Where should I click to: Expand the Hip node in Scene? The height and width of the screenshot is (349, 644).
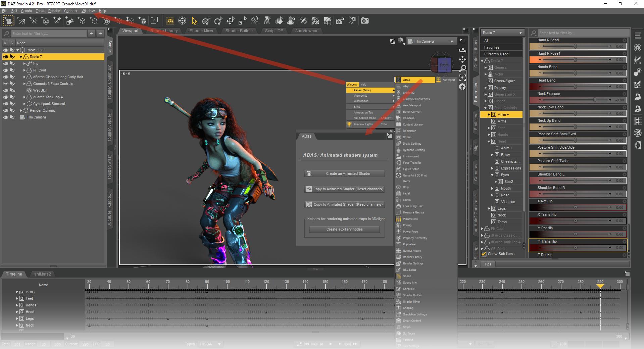pos(24,63)
